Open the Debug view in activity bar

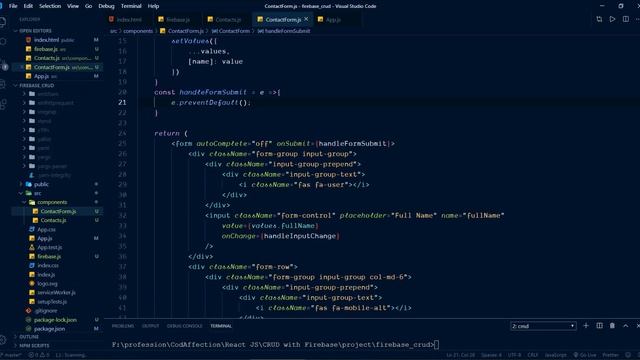pyautogui.click(x=2, y=84)
